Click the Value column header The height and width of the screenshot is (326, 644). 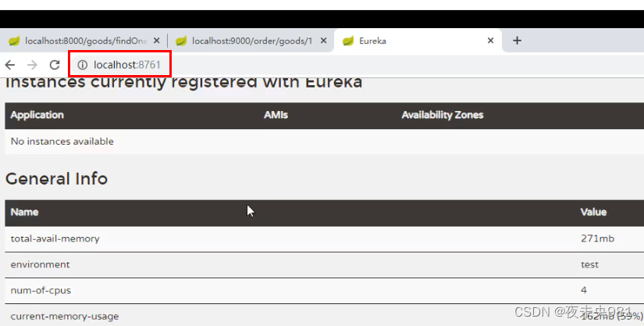pos(593,212)
